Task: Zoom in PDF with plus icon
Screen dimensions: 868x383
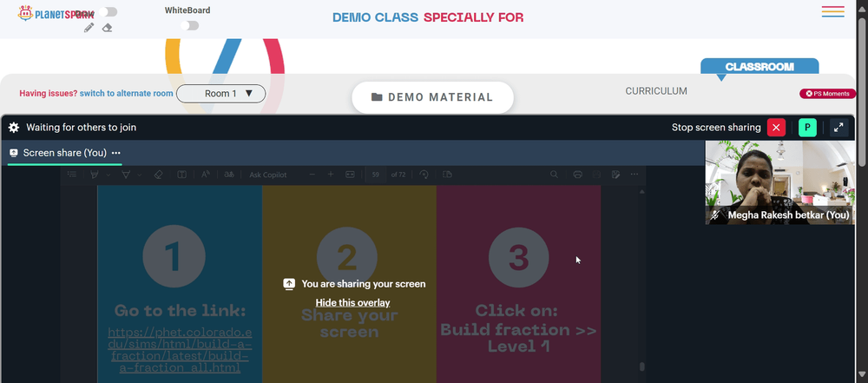Action: (331, 174)
